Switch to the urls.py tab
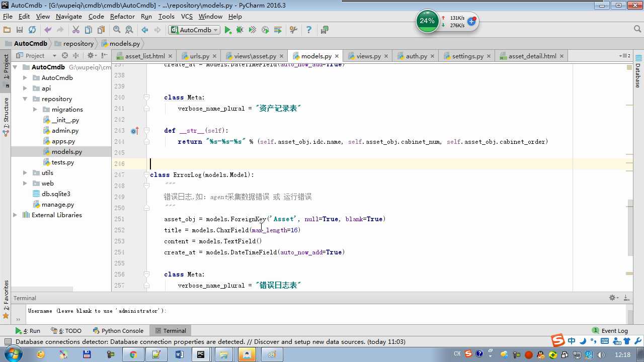644x362 pixels. pos(199,56)
